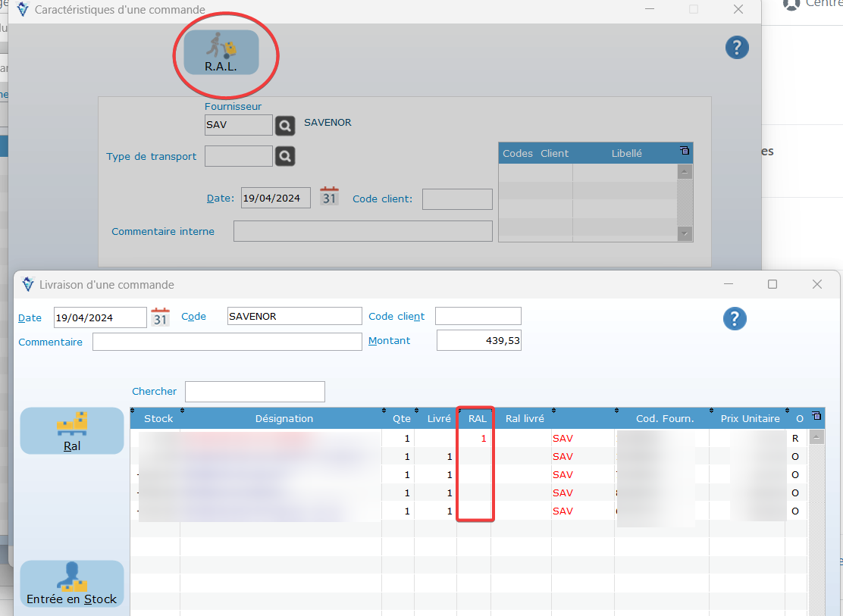Click the Montant field showing 439,53
Screen dimensions: 843x616
click(x=479, y=340)
